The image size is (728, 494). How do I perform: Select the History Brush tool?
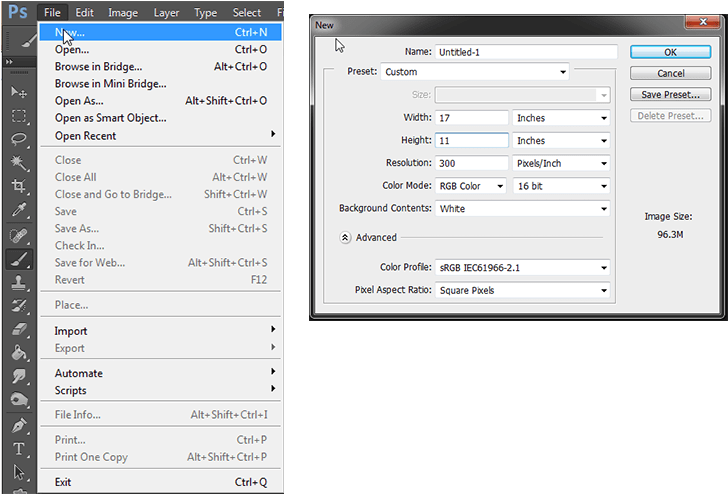click(x=19, y=306)
